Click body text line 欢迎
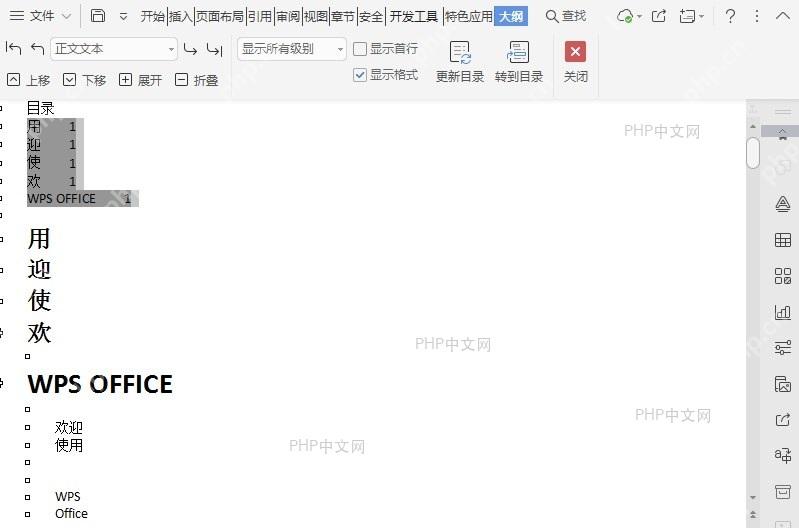 click(69, 427)
